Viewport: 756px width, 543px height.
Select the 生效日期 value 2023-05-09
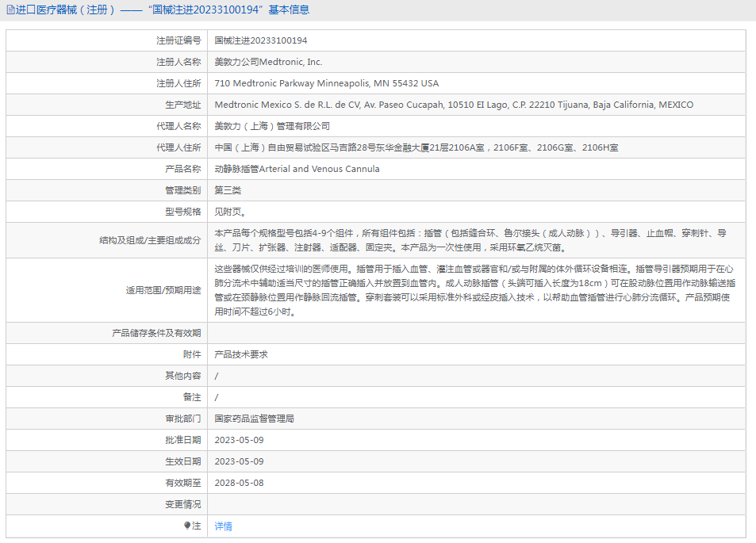pos(239,461)
